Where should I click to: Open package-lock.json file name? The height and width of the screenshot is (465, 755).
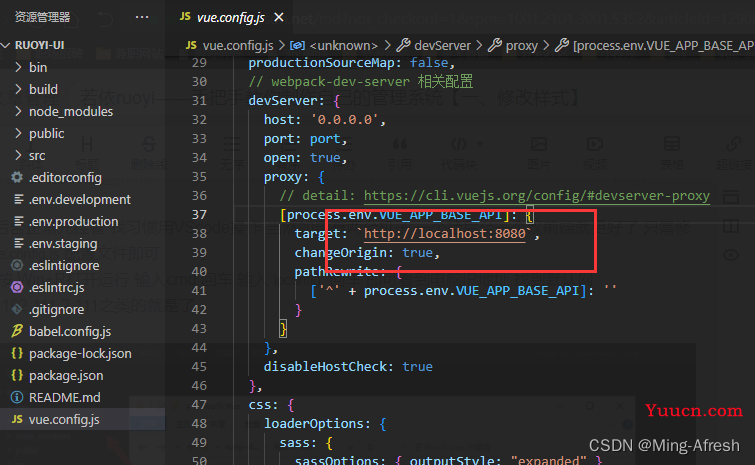tap(80, 354)
